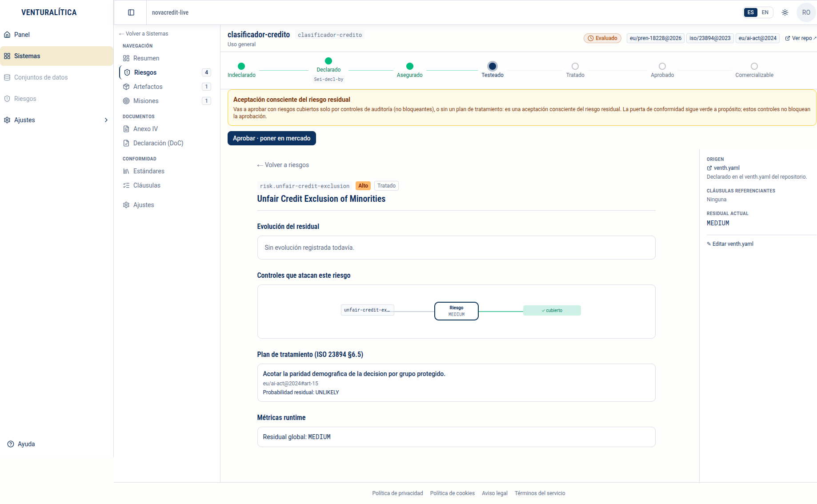Click the Declarado stage marker
Screen dimensions: 817x504
coord(328,61)
